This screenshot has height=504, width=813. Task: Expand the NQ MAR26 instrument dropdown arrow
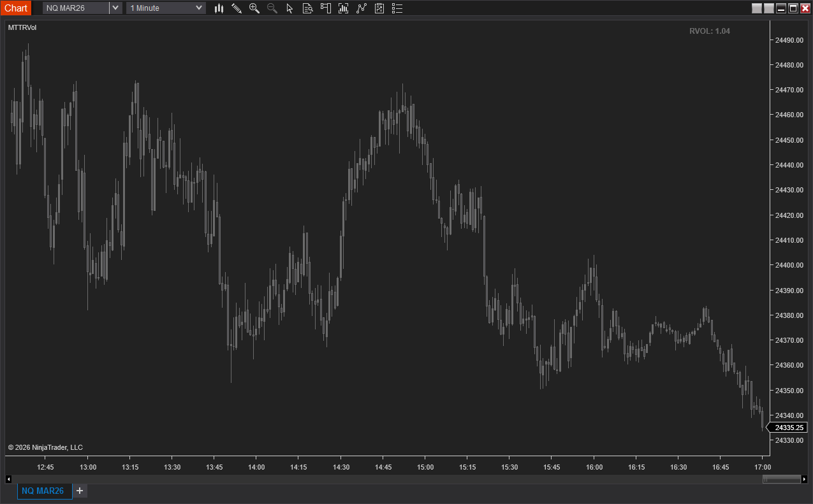pos(115,8)
